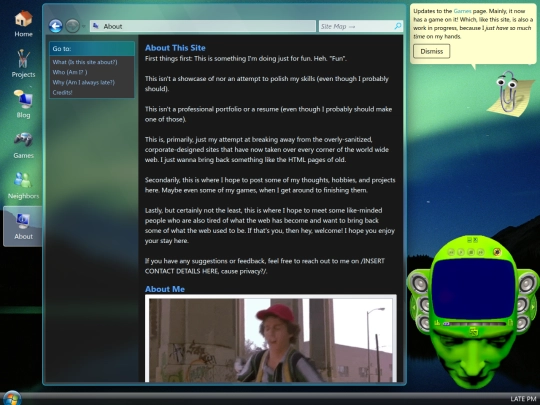Open the Neighbors desktop icon
The image size is (540, 405).
23,186
